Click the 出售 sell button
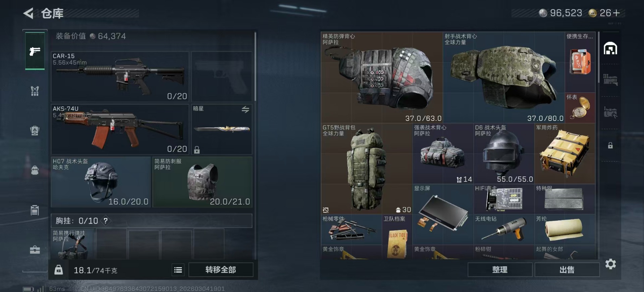Screen dimensions: 644x292 567,270
